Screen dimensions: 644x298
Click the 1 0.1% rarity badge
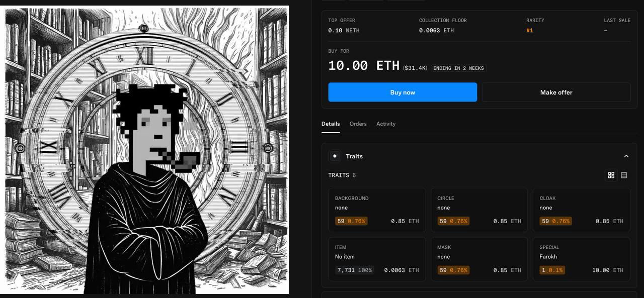552,270
